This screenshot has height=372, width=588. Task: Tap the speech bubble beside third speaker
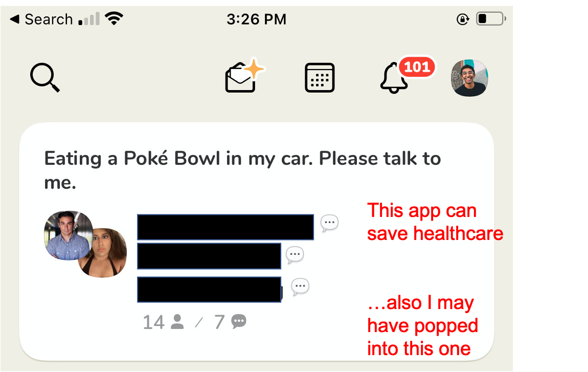click(300, 287)
